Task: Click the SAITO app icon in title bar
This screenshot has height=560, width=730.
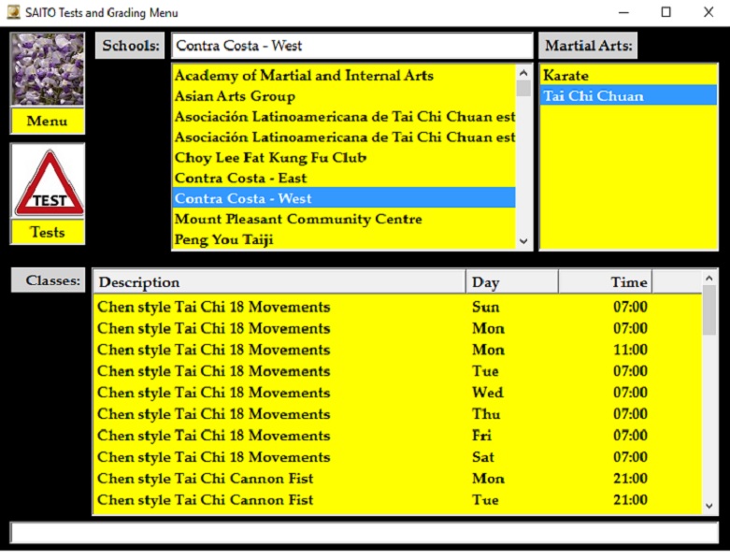Action: point(13,13)
